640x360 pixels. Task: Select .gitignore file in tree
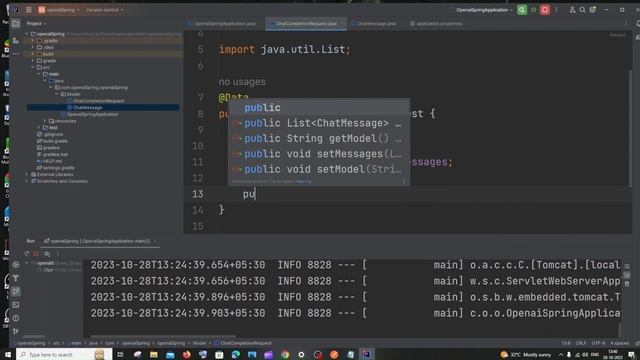click(x=50, y=134)
